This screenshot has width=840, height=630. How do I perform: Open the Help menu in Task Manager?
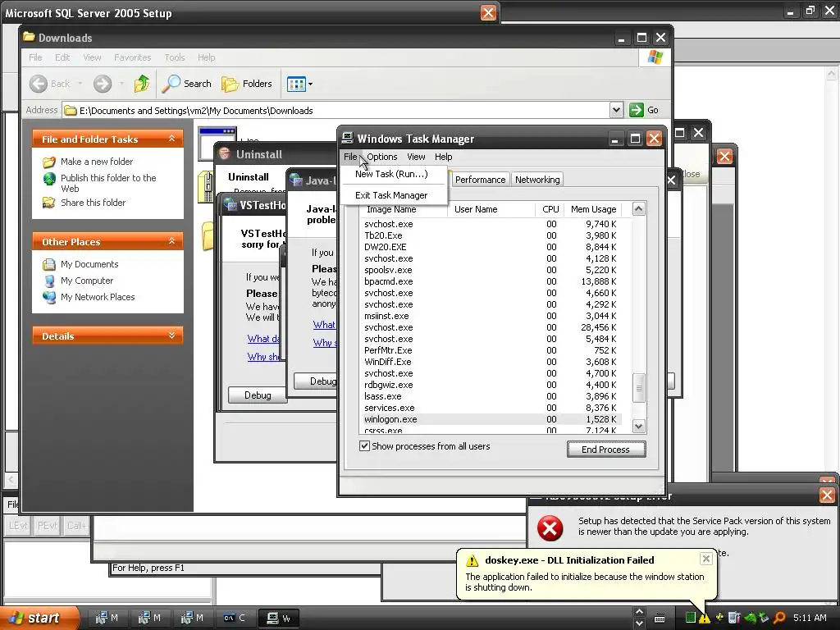(443, 157)
